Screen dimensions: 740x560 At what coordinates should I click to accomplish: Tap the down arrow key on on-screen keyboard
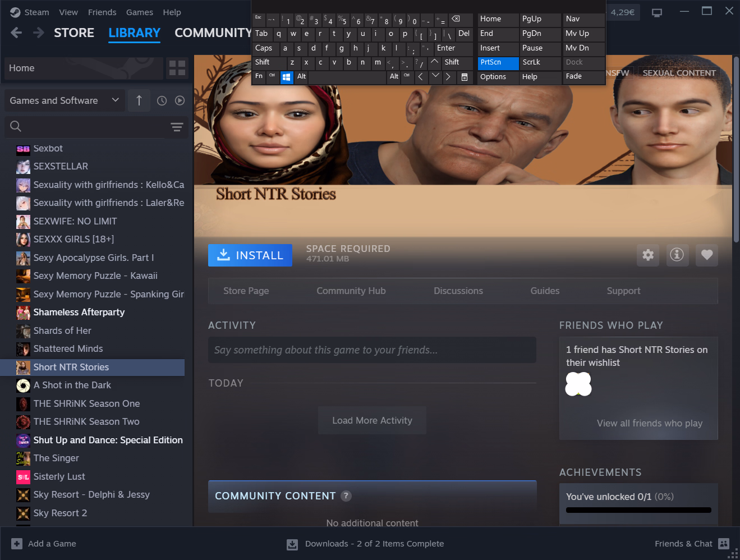pos(435,77)
